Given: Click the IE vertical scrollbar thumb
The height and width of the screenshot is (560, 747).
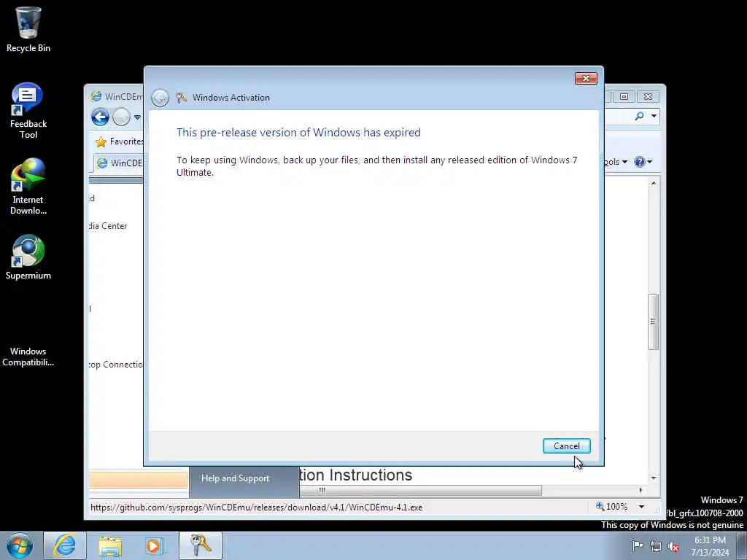Looking at the screenshot, I should (653, 322).
